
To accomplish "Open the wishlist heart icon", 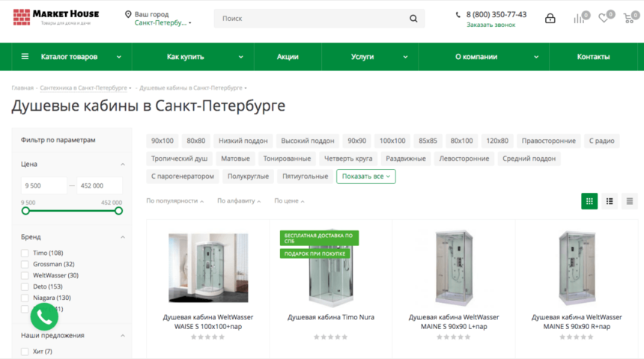I will point(605,18).
